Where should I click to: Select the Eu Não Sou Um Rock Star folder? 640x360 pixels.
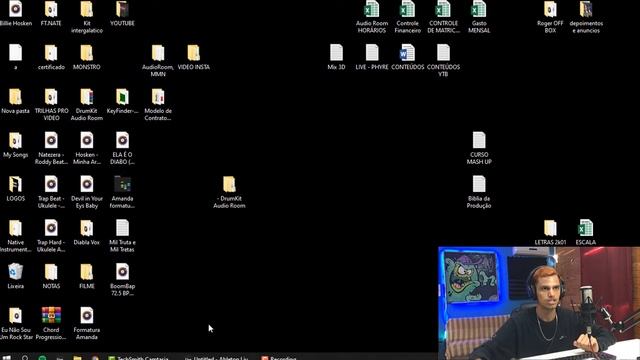click(16, 316)
